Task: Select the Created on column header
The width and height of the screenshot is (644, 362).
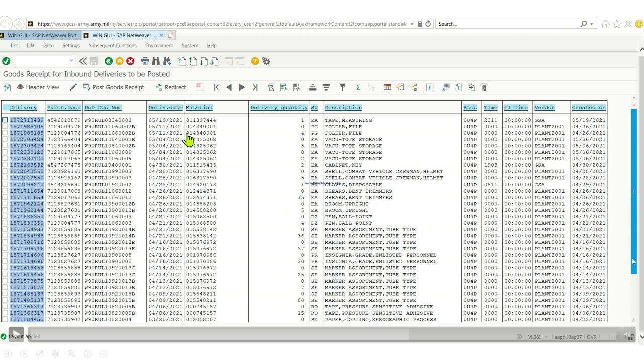Action: tap(589, 108)
